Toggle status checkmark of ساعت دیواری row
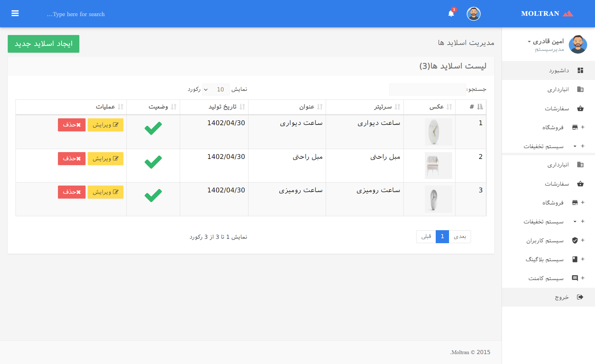 153,128
